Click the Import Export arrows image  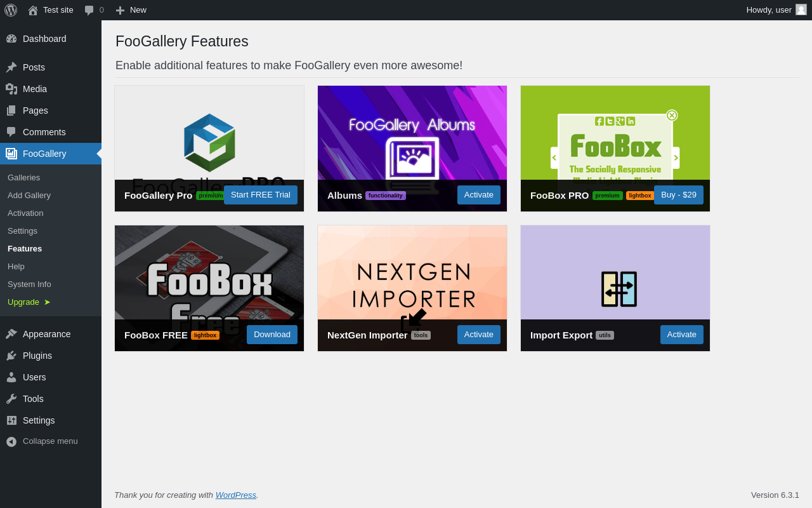coord(619,289)
